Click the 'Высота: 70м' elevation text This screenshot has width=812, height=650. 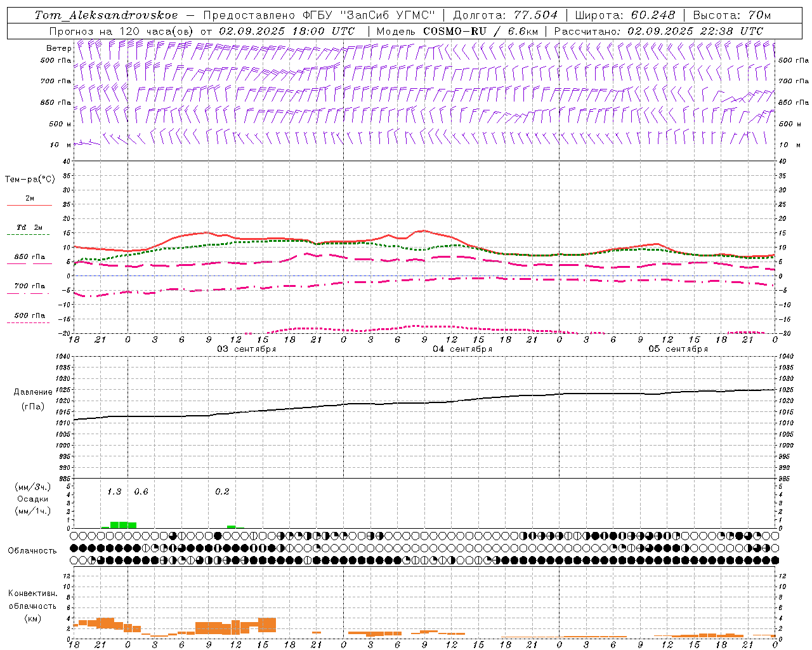tap(731, 15)
